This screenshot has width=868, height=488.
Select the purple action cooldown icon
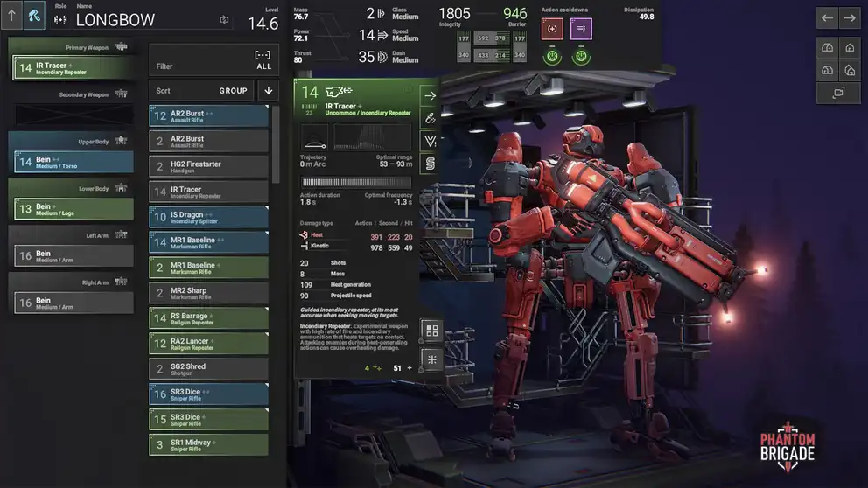click(x=581, y=29)
